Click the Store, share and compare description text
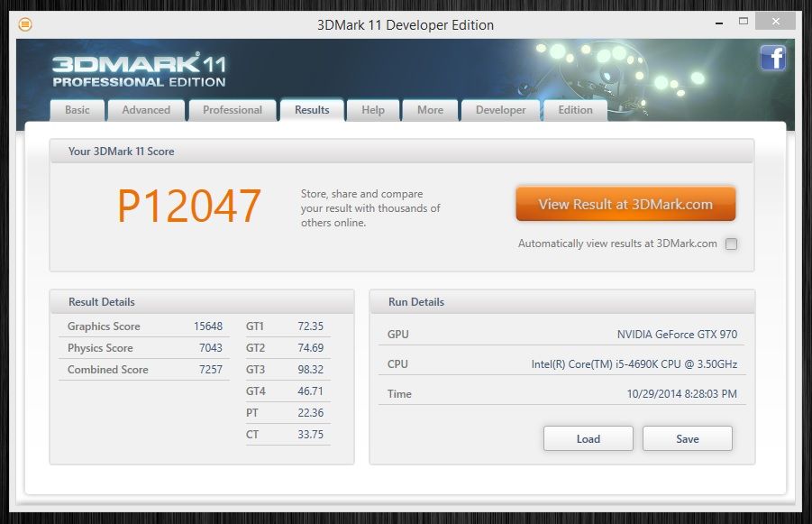This screenshot has width=812, height=524. 370,208
